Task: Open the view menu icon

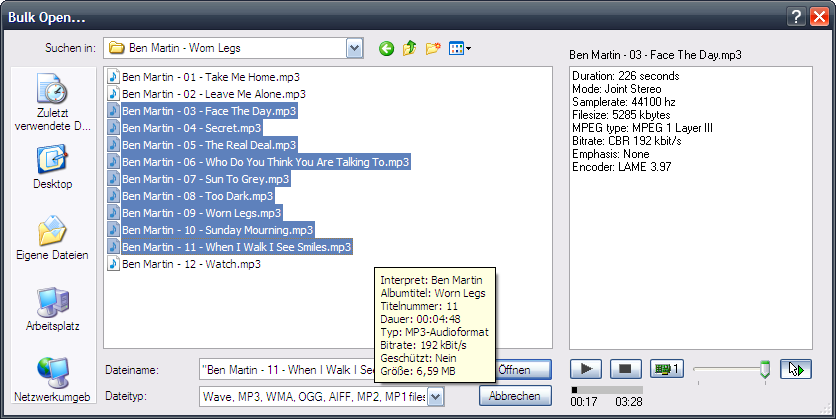Action: (x=460, y=49)
